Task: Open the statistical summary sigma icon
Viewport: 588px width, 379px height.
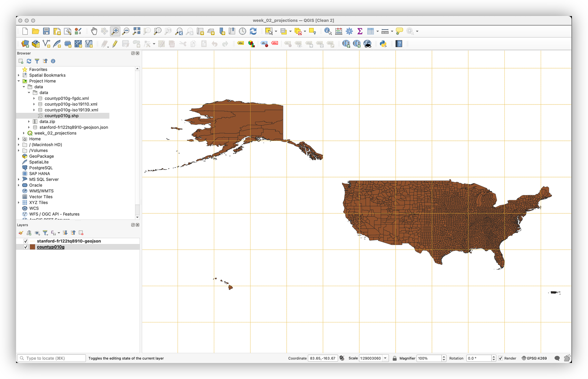Action: (x=360, y=31)
